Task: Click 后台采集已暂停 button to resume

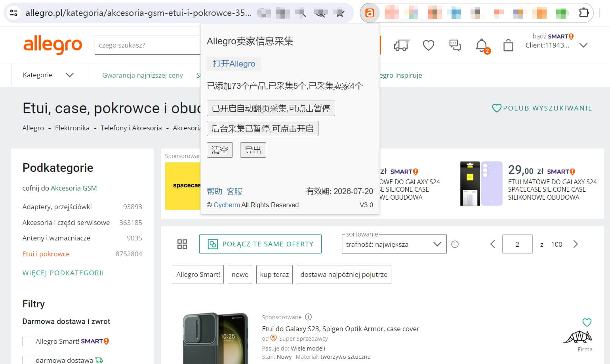Action: 263,128
